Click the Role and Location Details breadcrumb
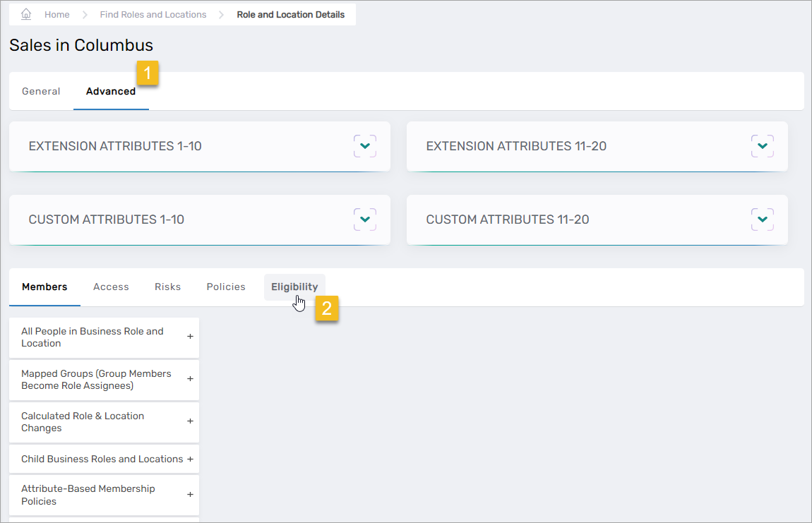 (x=292, y=13)
